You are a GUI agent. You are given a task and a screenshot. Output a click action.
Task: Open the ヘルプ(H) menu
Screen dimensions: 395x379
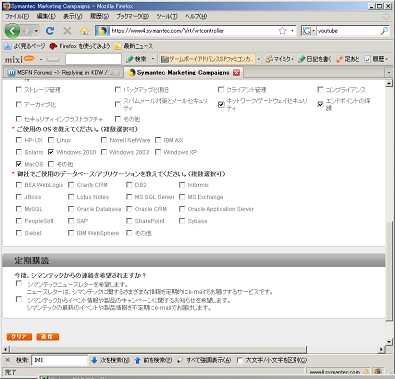click(x=196, y=16)
